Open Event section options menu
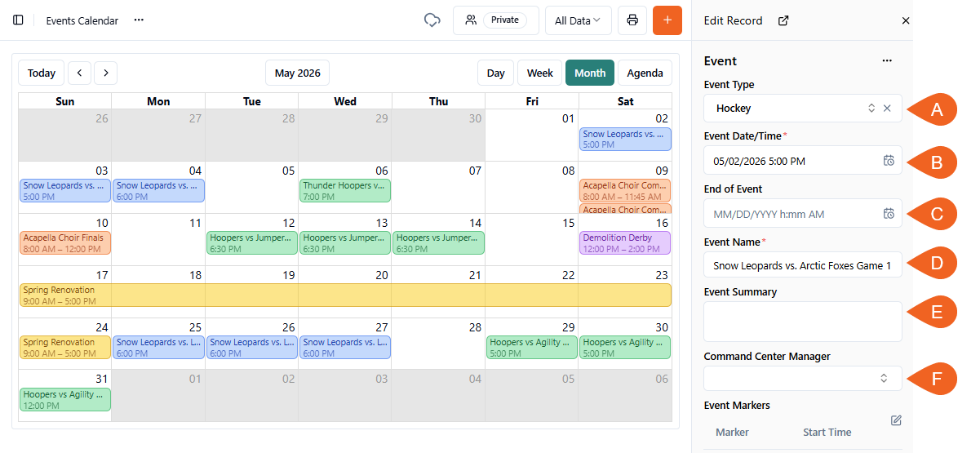Screen dimensions: 980x453 pyautogui.click(x=887, y=60)
